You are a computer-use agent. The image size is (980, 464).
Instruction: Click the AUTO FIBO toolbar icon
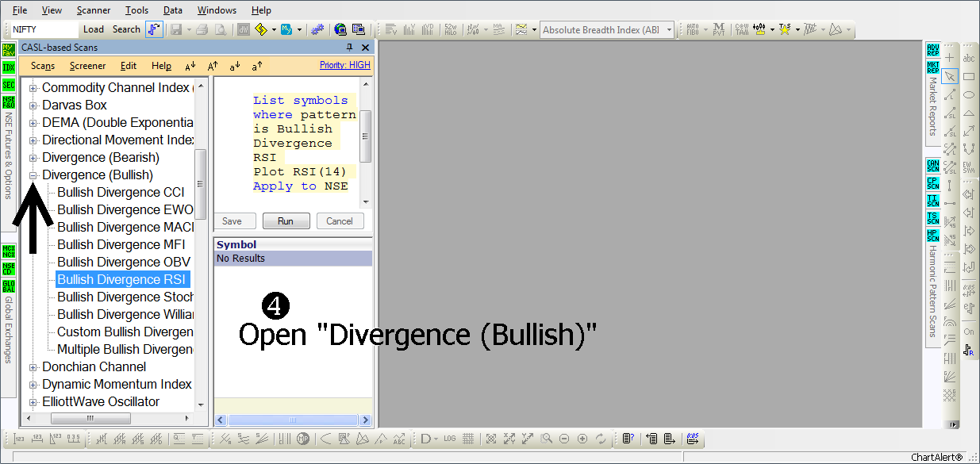pyautogui.click(x=692, y=29)
